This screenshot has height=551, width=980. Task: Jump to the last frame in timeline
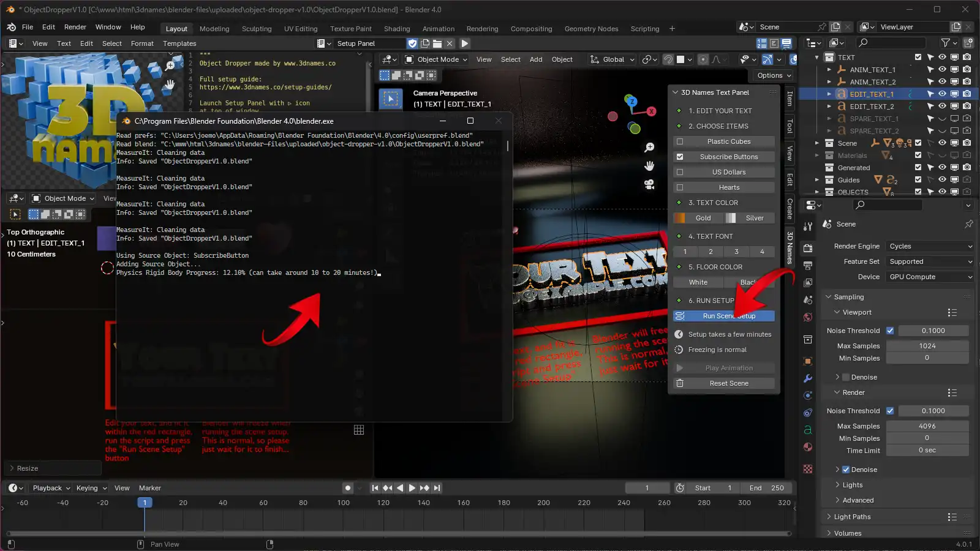[437, 488]
